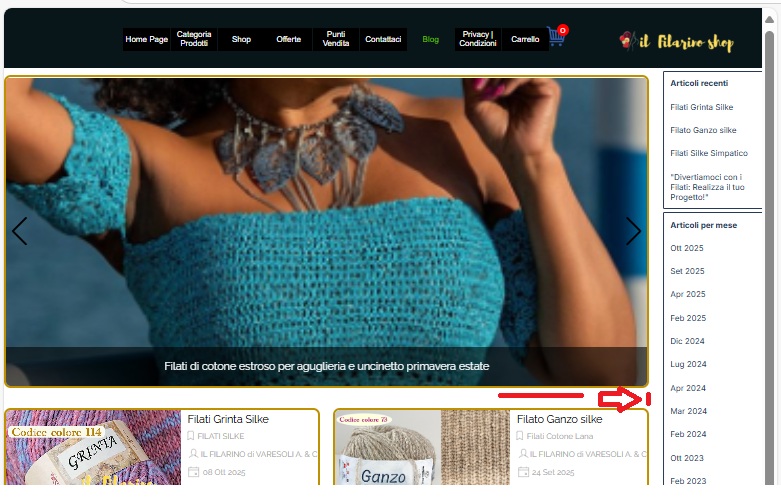Go to the Offerte page
781x499 pixels.
pos(288,40)
